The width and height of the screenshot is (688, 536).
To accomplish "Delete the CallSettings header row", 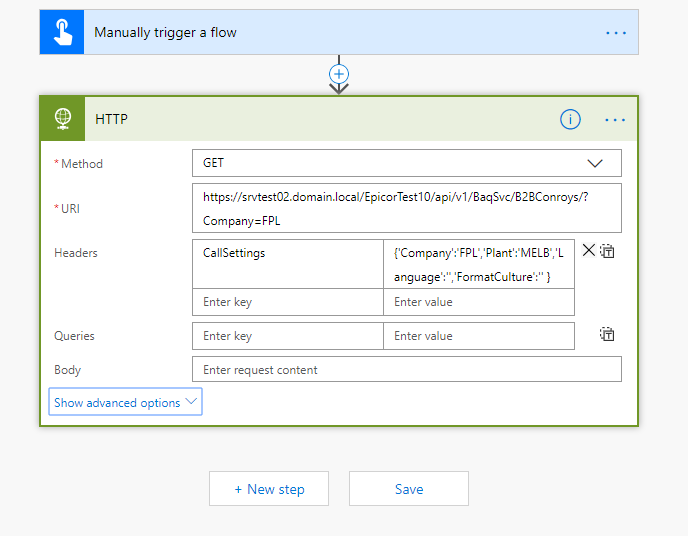I will (589, 251).
